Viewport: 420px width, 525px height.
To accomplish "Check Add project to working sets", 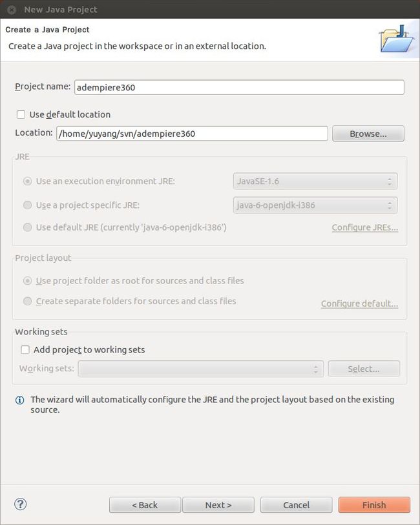I will (x=25, y=349).
